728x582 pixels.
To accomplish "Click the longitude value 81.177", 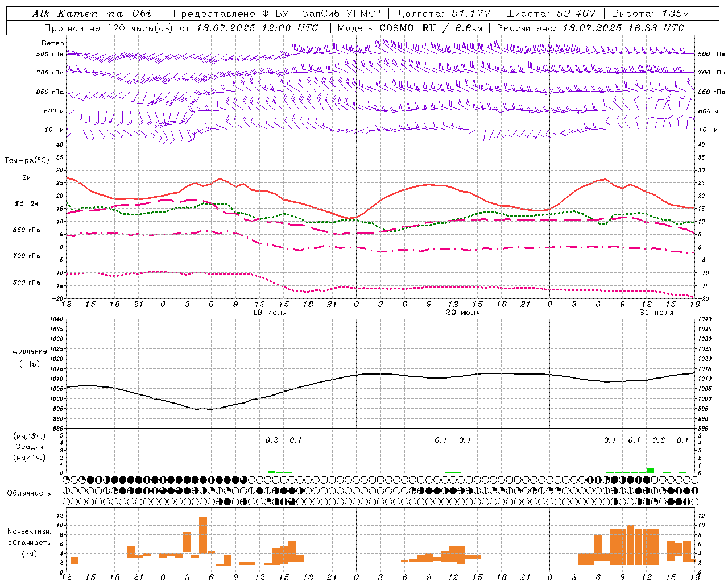I will 470,14.
